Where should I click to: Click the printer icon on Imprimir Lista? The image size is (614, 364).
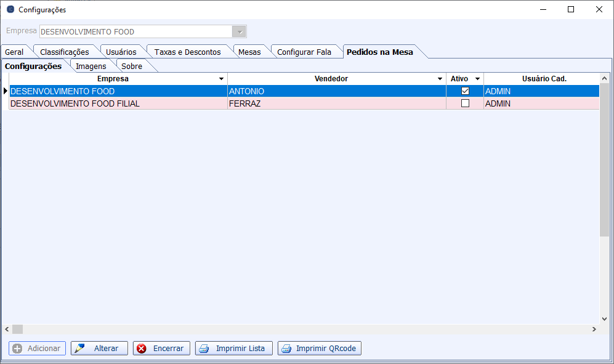pyautogui.click(x=204, y=349)
